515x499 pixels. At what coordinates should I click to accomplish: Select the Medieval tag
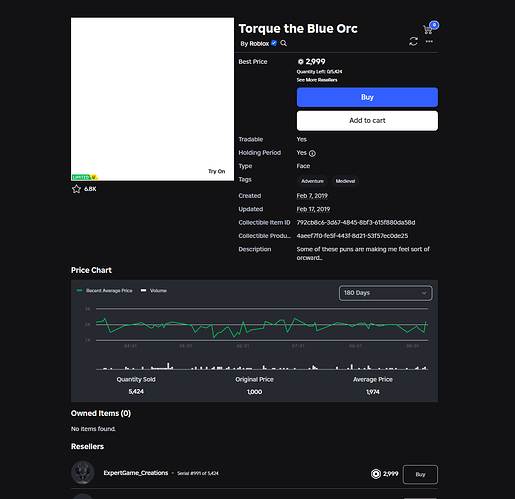click(x=345, y=181)
